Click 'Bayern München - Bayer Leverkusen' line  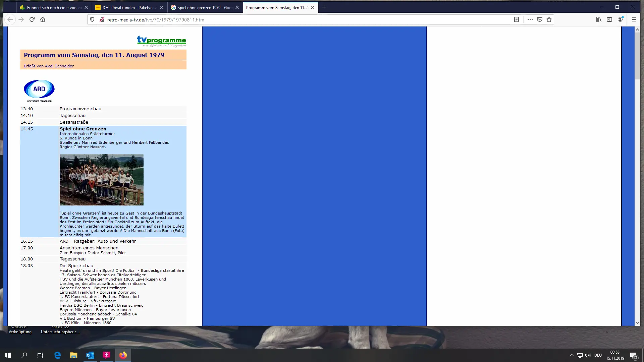pos(95,310)
